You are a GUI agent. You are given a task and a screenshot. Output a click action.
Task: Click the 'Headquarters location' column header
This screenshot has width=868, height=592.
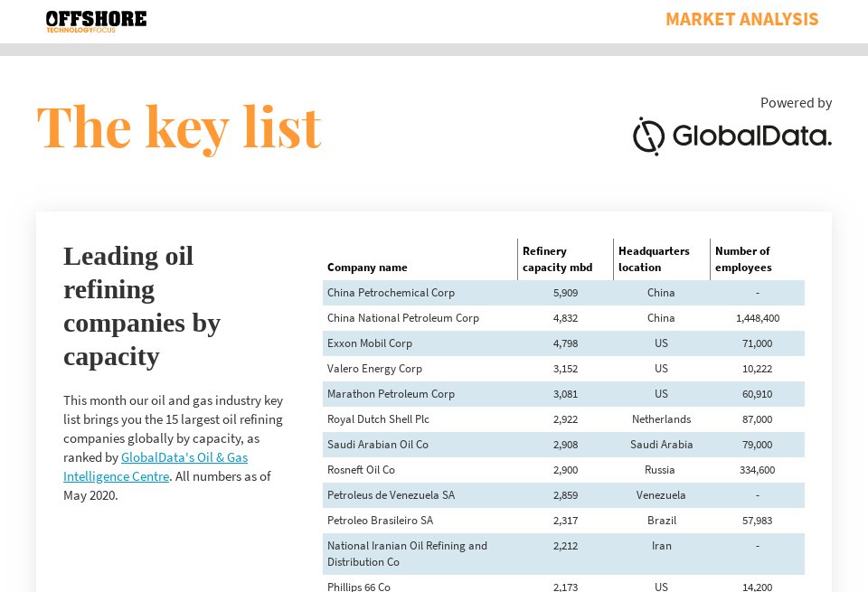[654, 259]
